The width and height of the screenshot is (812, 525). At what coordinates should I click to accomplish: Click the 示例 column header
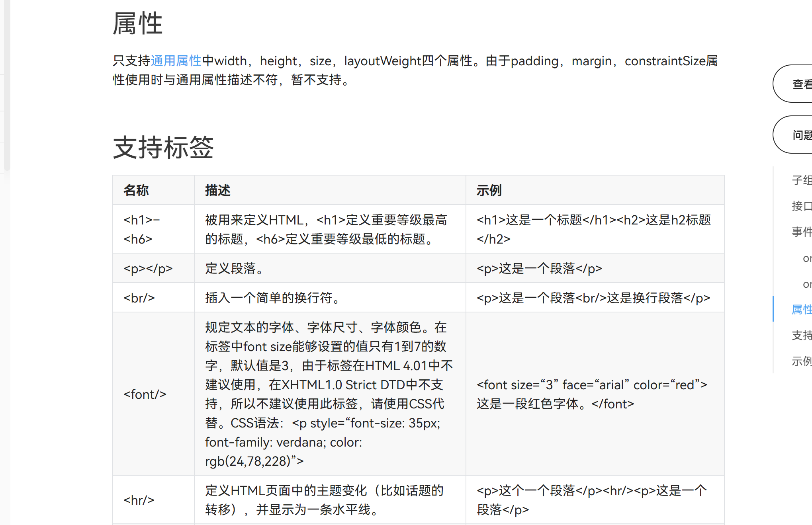pos(595,190)
